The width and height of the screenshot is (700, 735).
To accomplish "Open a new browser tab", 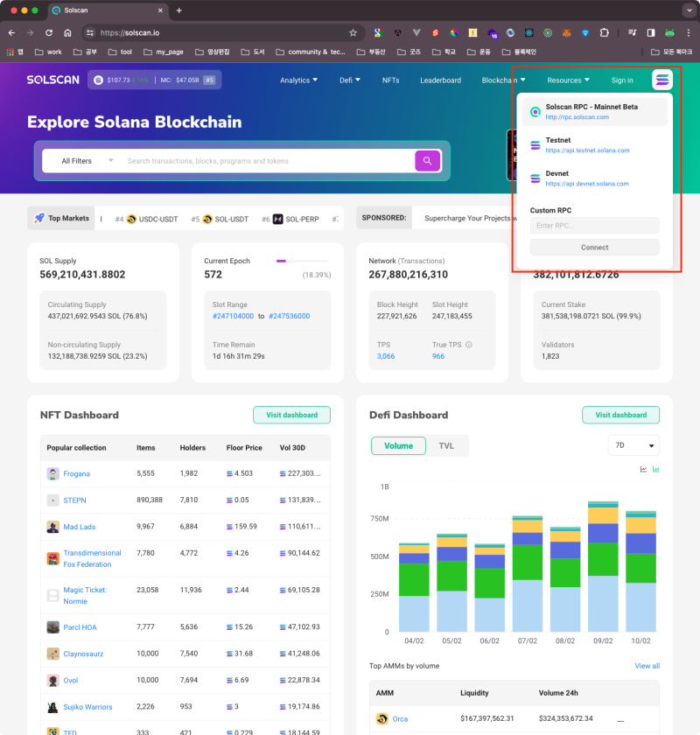I will (178, 10).
